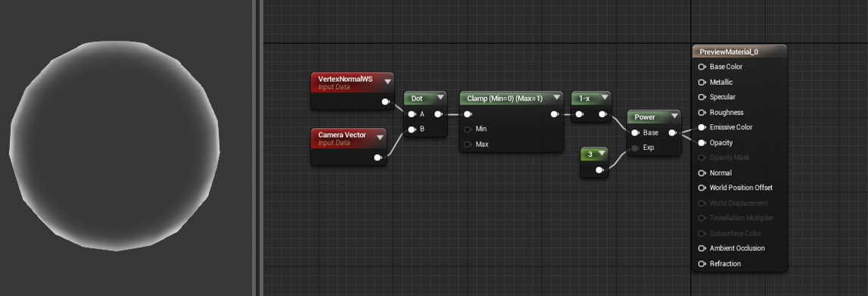The image size is (868, 296).
Task: Click the sphere material preview viewport
Action: (x=114, y=146)
